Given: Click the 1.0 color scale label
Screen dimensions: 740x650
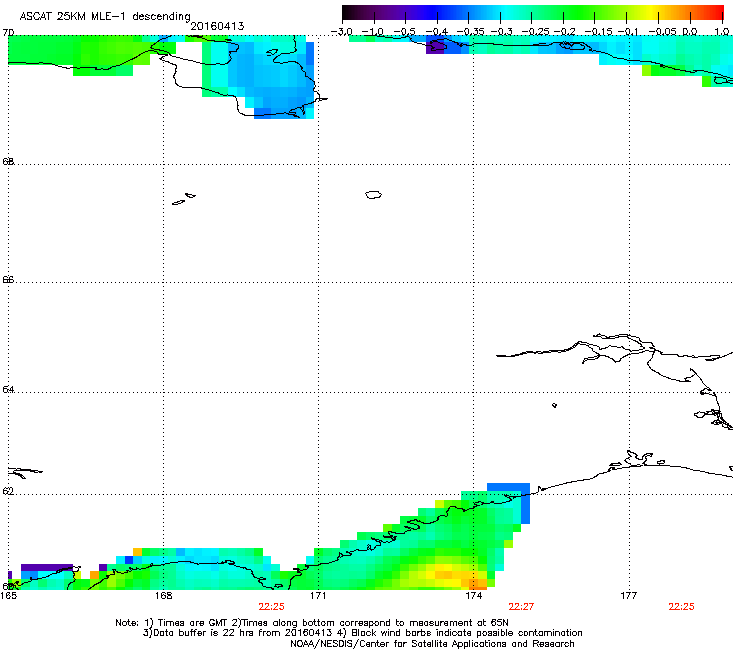Looking at the screenshot, I should (722, 32).
